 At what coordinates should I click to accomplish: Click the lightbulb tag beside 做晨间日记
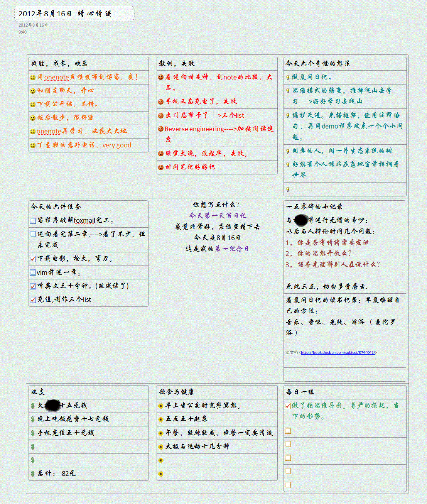(x=288, y=78)
